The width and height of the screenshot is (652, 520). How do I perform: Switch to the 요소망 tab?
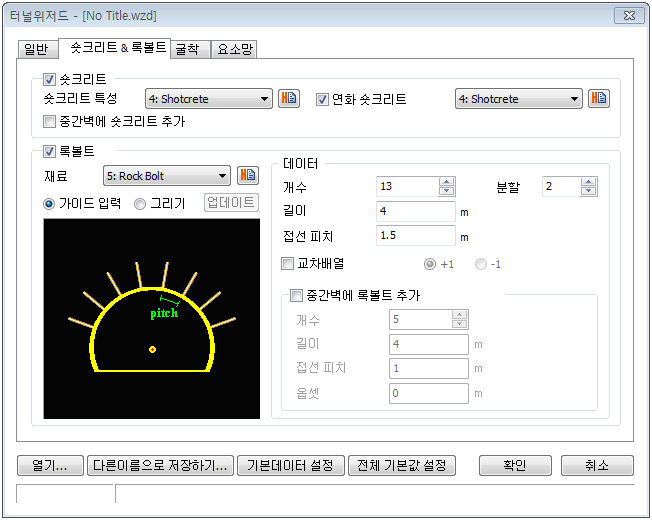[234, 49]
